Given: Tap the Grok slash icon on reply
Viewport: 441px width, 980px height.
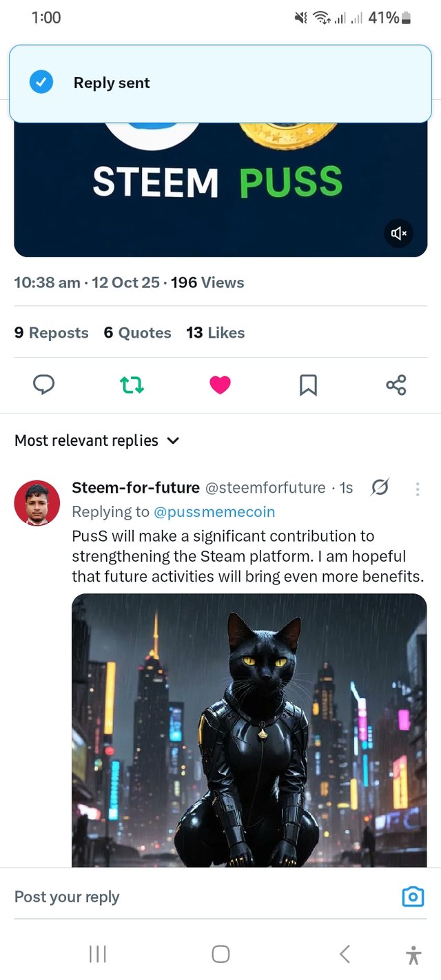Looking at the screenshot, I should pyautogui.click(x=380, y=488).
